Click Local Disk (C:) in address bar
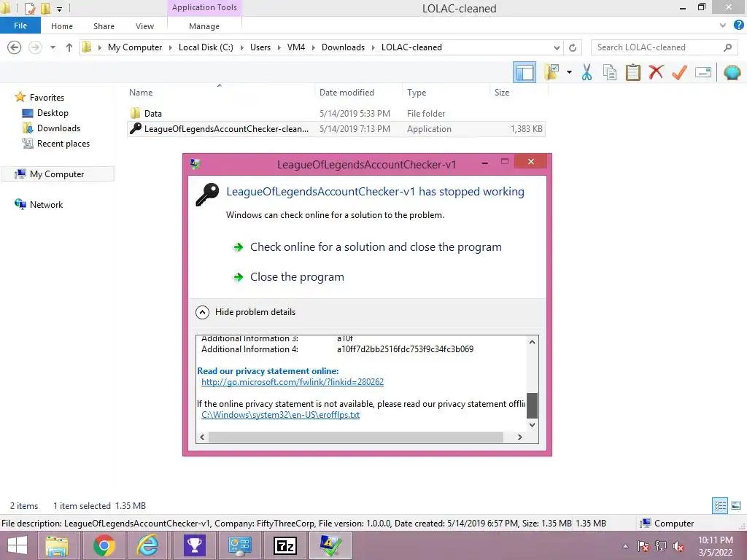 (x=206, y=47)
